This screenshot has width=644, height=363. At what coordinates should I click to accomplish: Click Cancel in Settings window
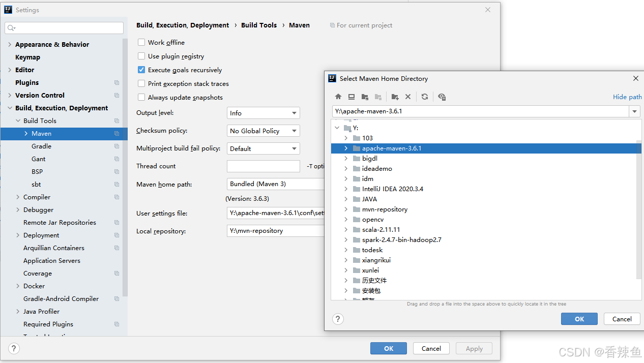(431, 348)
